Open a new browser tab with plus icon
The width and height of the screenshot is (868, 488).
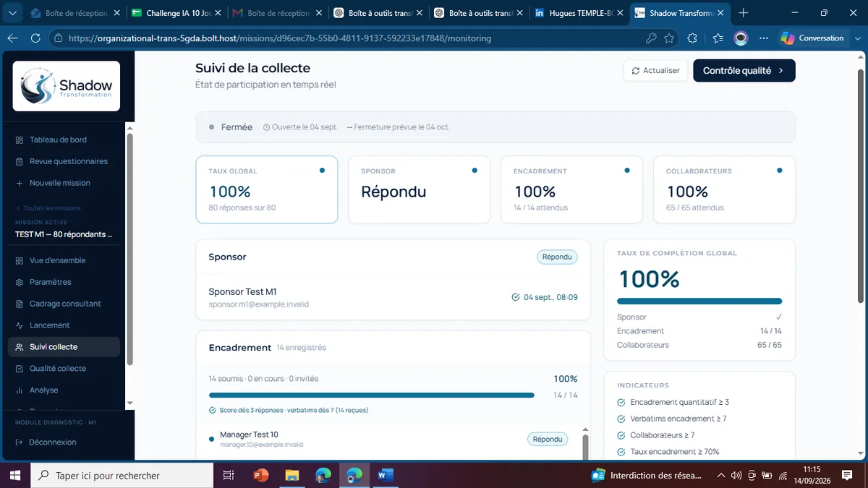(x=744, y=13)
